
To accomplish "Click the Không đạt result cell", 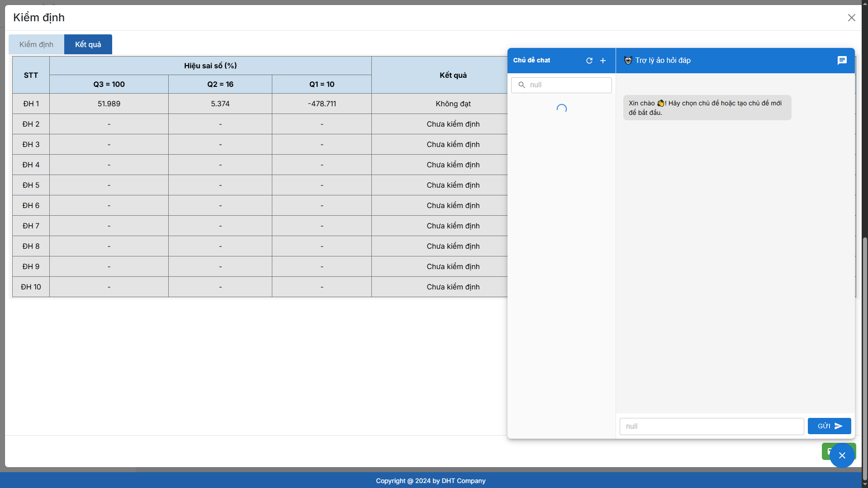I will tap(453, 104).
